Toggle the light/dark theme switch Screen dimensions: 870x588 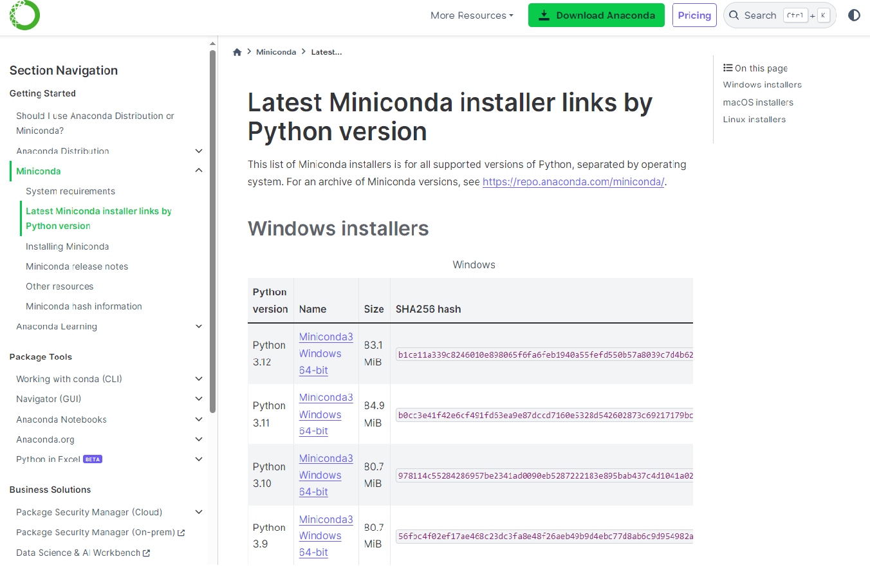(854, 15)
